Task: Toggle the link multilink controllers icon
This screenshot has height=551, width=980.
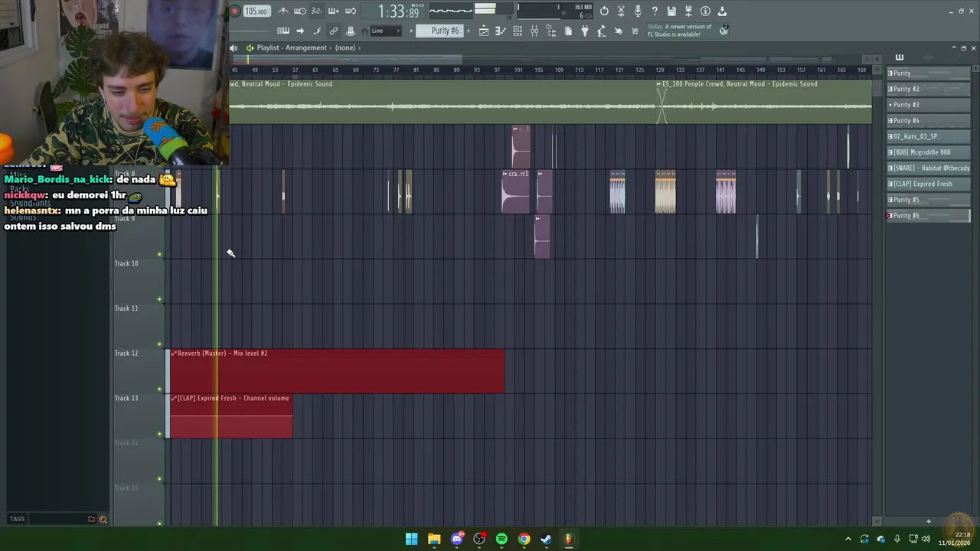Action: point(334,31)
